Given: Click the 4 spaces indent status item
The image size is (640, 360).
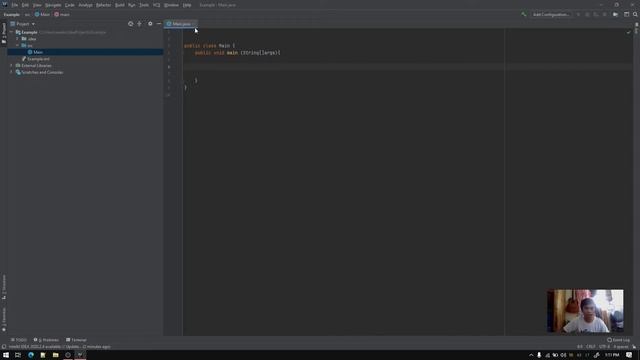Looking at the screenshot, I should [x=621, y=347].
